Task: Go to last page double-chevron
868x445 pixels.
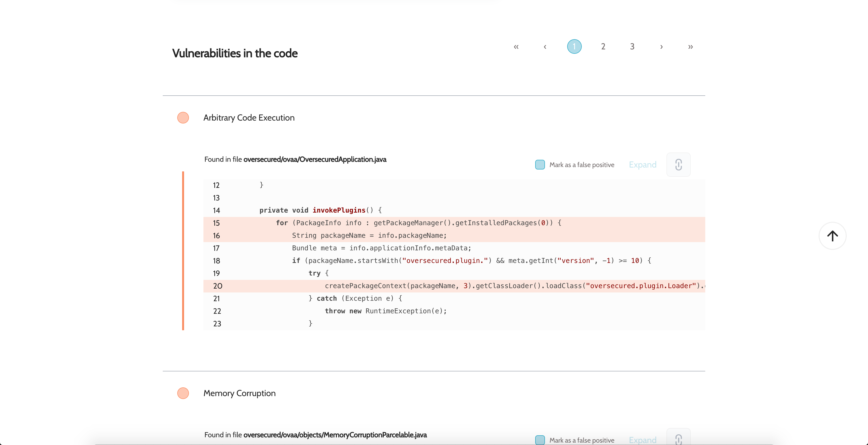Action: tap(690, 46)
